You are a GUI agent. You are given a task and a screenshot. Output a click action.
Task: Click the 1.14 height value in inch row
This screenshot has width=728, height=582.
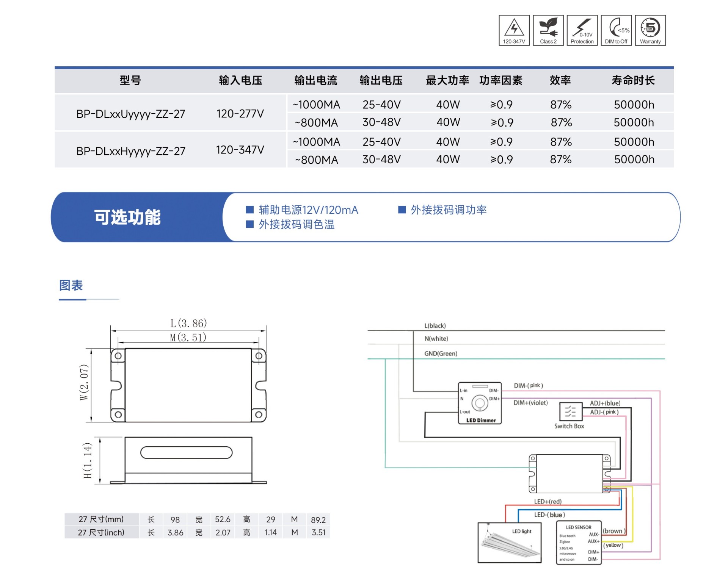click(270, 532)
